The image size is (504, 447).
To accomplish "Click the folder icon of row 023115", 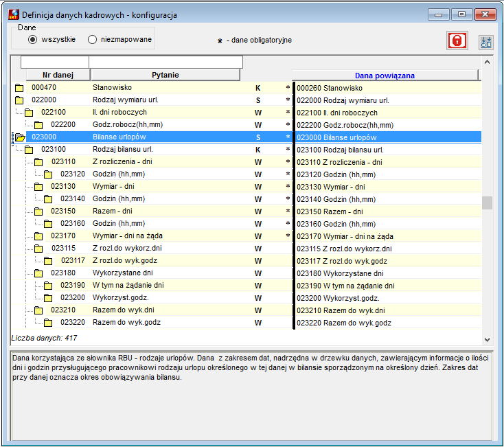I will (38, 249).
